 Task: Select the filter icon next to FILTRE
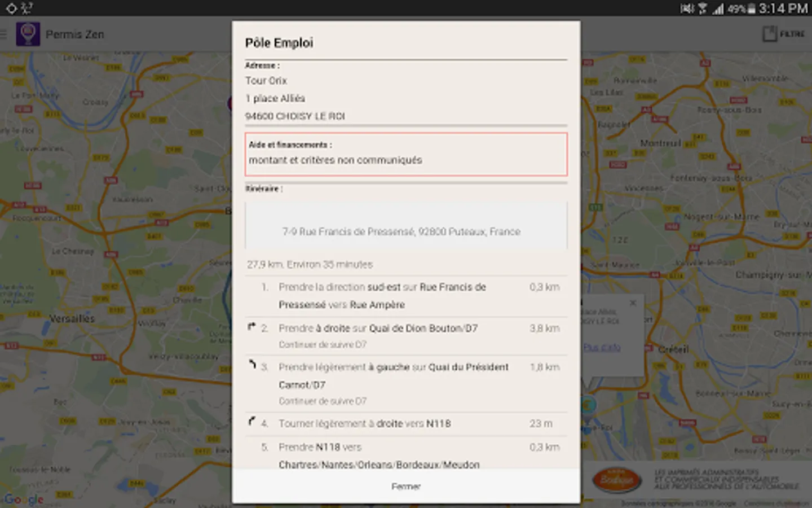pyautogui.click(x=770, y=34)
